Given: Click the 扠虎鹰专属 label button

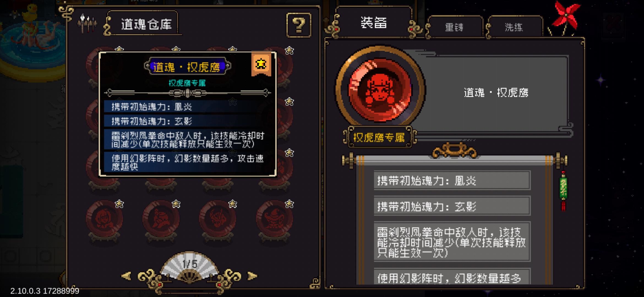Looking at the screenshot, I should (379, 137).
